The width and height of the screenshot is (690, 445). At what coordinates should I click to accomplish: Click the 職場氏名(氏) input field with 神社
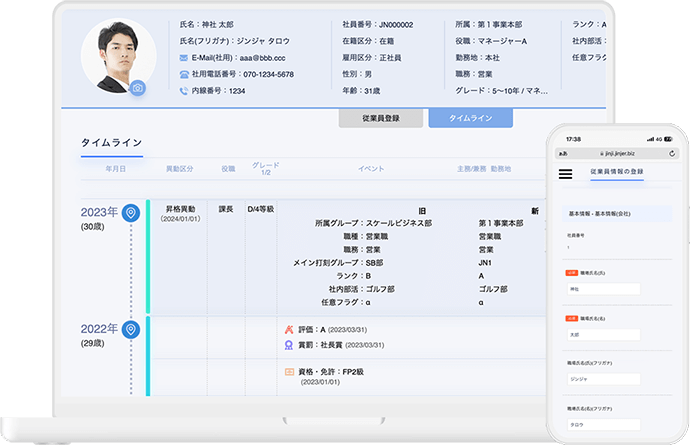(605, 289)
